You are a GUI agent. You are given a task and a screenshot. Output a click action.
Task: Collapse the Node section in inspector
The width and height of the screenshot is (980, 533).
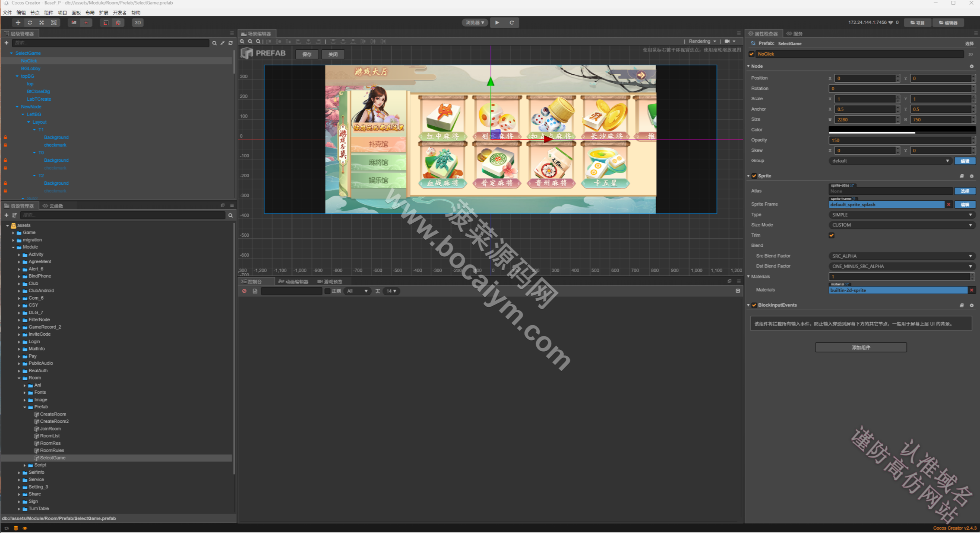click(748, 66)
